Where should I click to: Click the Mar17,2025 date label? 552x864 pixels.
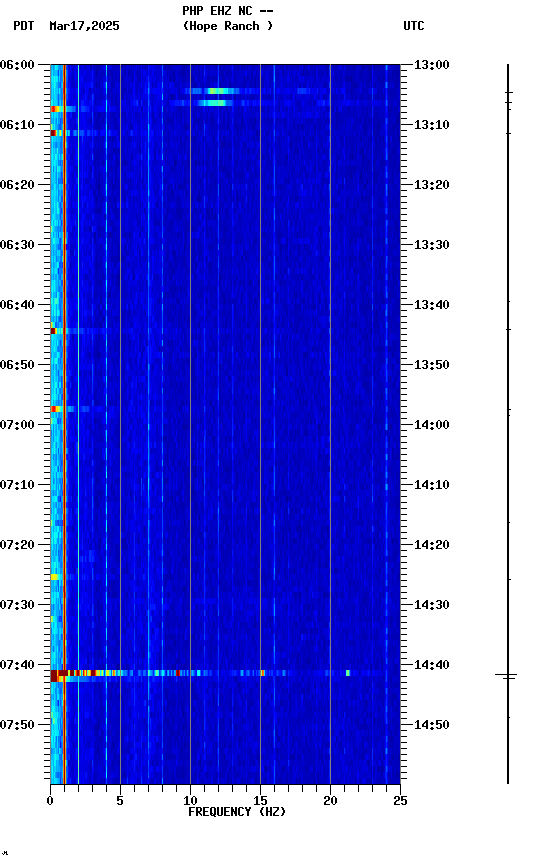point(84,26)
